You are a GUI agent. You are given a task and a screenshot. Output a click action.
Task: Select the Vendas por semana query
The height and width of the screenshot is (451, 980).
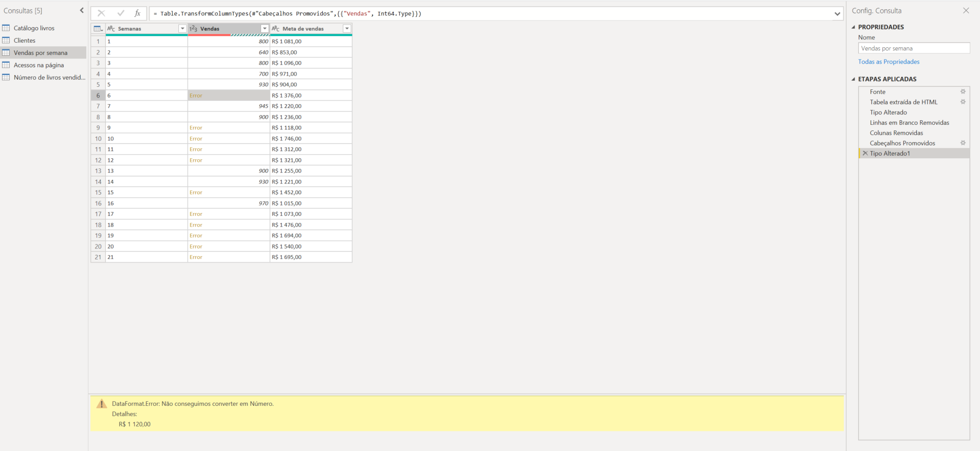(x=43, y=53)
